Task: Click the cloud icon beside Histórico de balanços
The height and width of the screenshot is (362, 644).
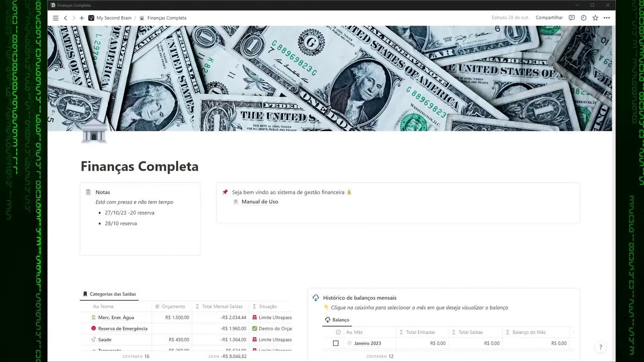Action: tap(315, 298)
